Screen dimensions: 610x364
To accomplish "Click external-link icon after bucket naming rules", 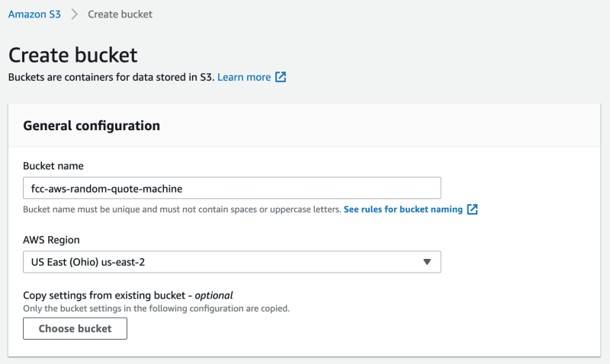I will [x=472, y=209].
